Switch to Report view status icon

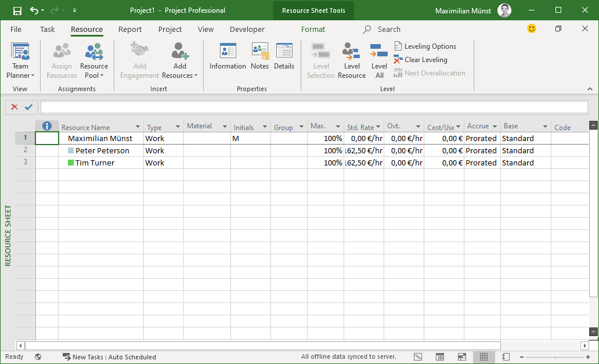click(506, 356)
